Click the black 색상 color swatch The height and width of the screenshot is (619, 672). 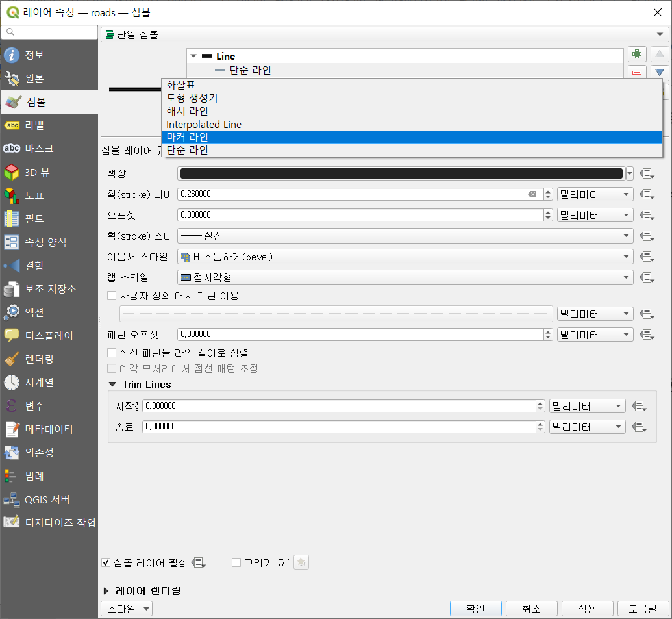coord(401,173)
